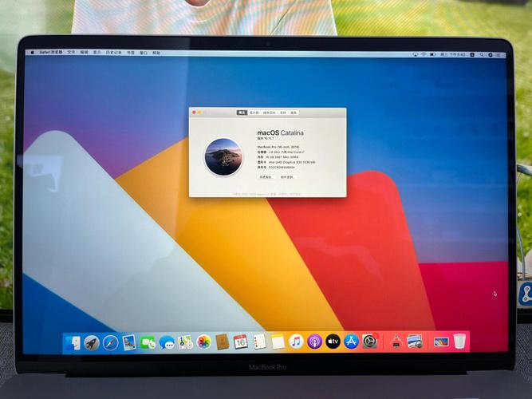Click the menu bar clock
The height and width of the screenshot is (399, 532).
click(452, 54)
